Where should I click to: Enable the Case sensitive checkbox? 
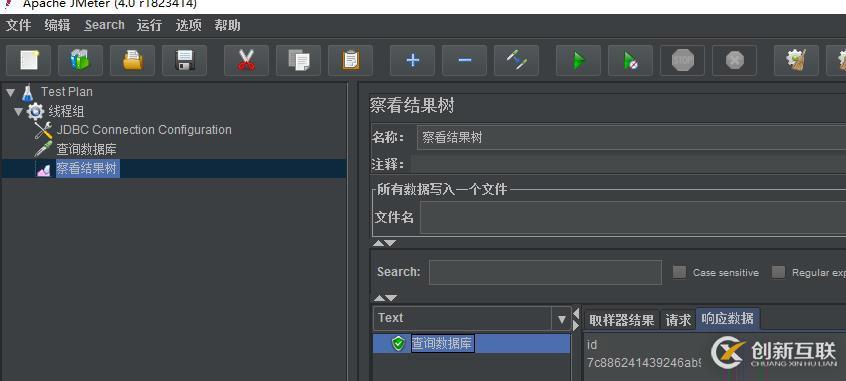pos(679,272)
